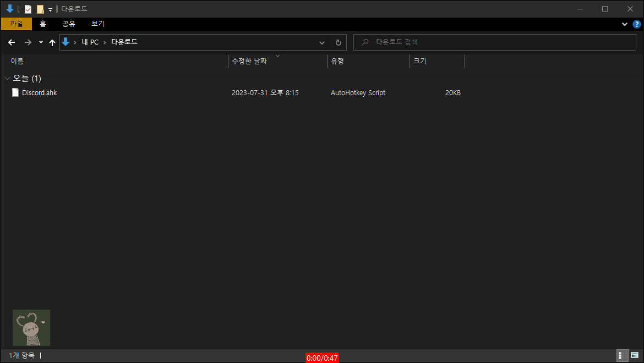Open the 공유 ribbon tab
The height and width of the screenshot is (363, 644).
(x=69, y=24)
